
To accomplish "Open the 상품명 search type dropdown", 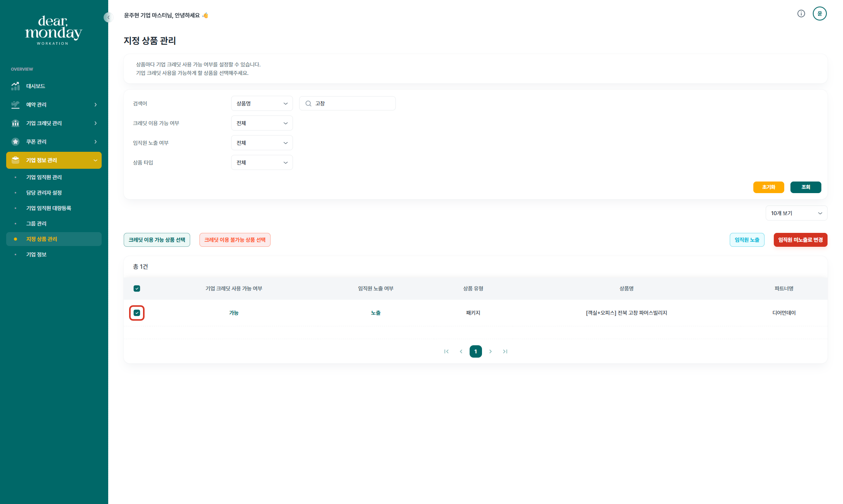I will coord(262,104).
